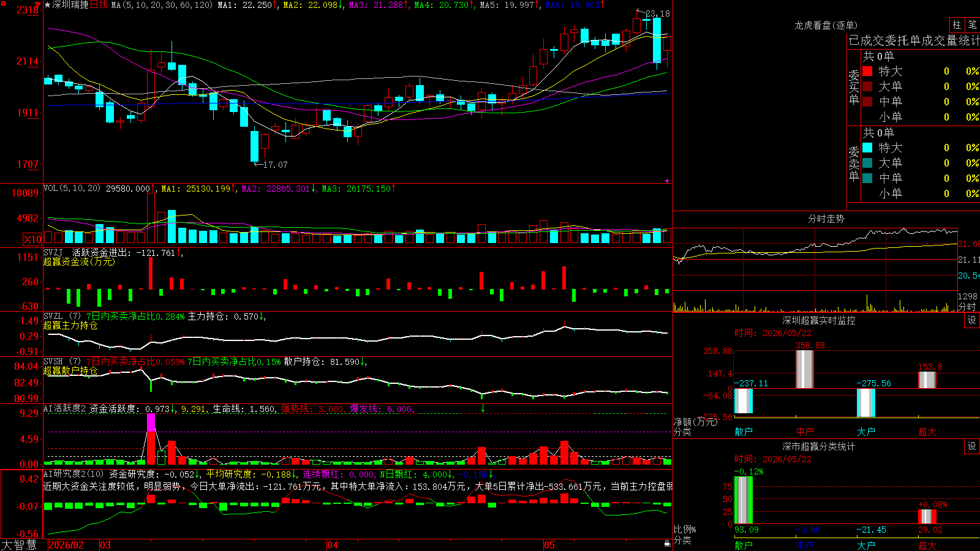Switch to 笔 (tick) view in 龙虎看盘

click(x=972, y=24)
